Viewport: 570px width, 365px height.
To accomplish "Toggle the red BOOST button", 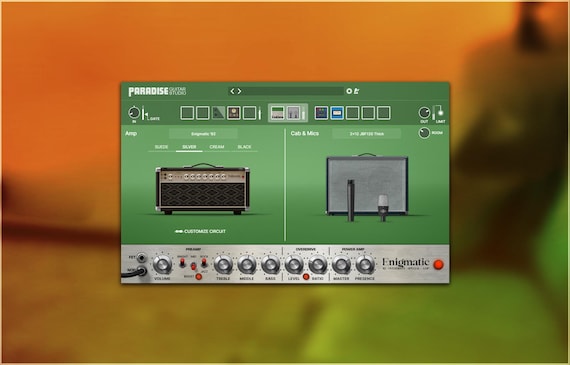I will [x=198, y=277].
